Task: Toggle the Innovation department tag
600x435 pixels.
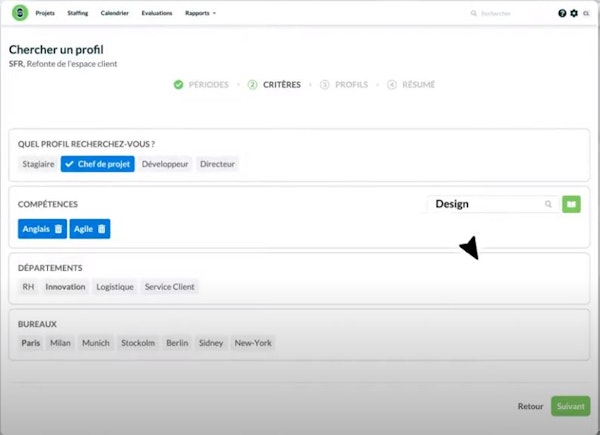Action: pyautogui.click(x=65, y=287)
